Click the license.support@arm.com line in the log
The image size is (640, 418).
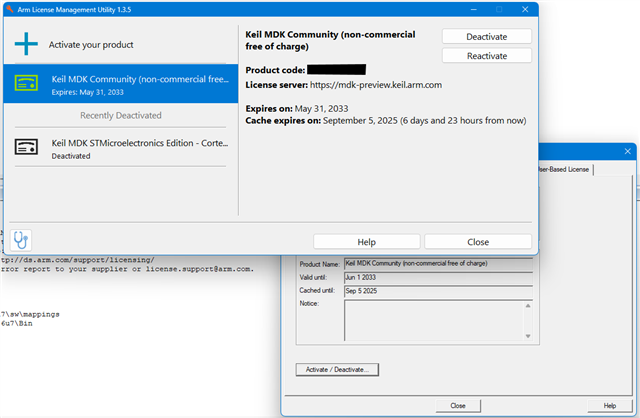[127, 269]
